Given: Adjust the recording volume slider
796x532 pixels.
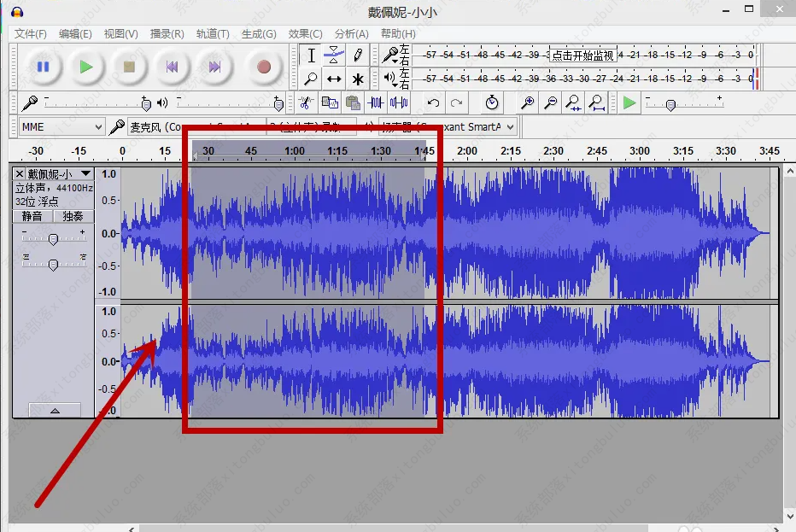Looking at the screenshot, I should (x=146, y=104).
